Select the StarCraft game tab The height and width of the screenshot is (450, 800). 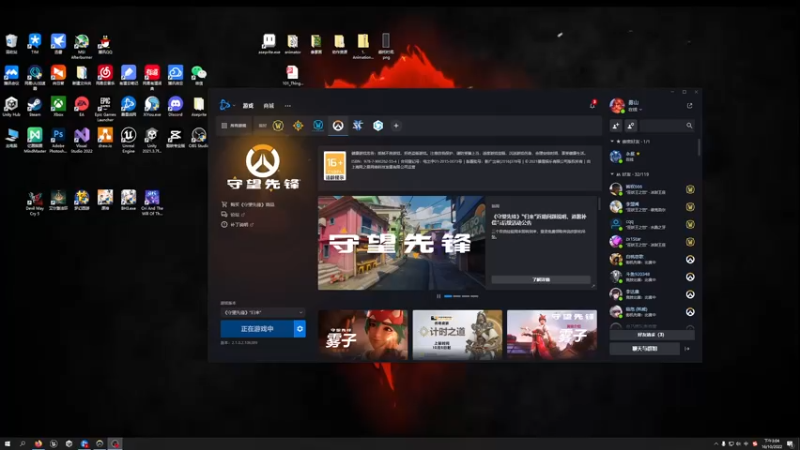pos(358,126)
